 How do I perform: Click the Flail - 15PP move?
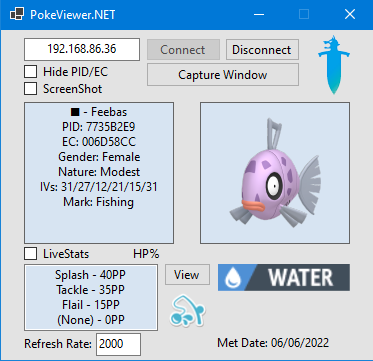coord(91,305)
